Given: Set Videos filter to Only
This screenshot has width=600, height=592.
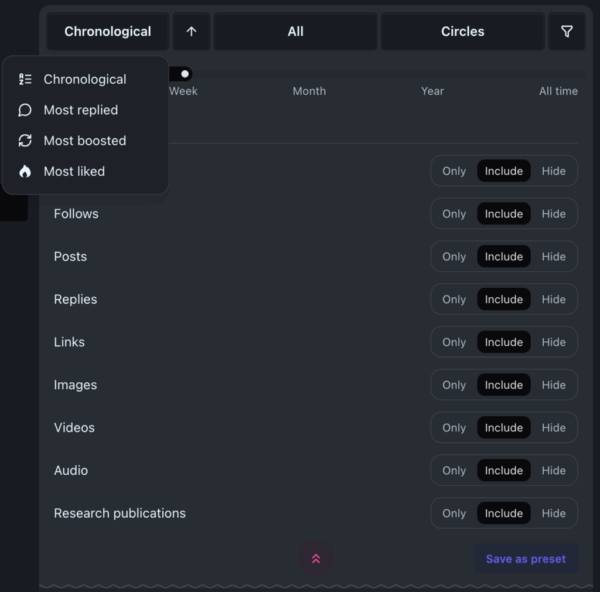Looking at the screenshot, I should [x=454, y=428].
